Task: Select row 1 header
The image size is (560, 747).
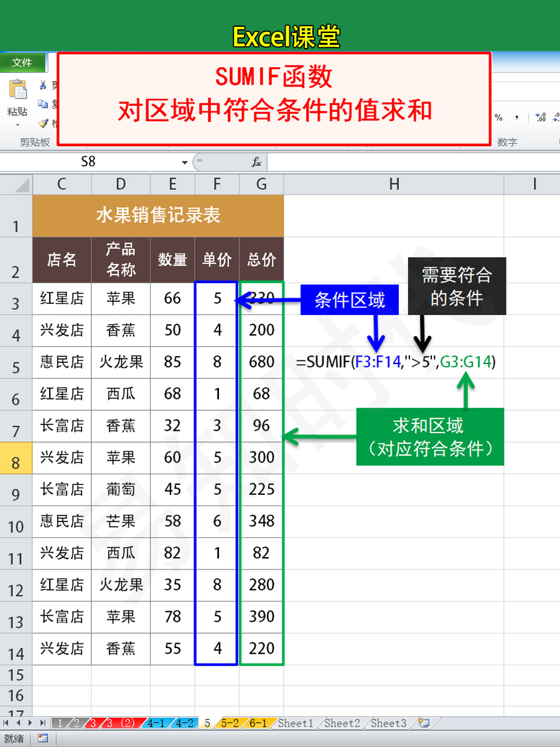Action: click(x=16, y=216)
